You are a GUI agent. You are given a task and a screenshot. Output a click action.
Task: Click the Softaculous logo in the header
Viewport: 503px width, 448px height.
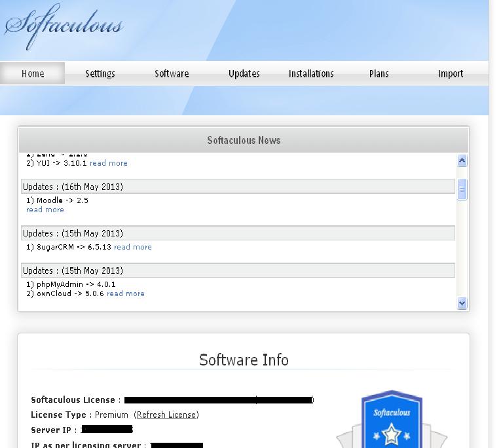click(64, 26)
